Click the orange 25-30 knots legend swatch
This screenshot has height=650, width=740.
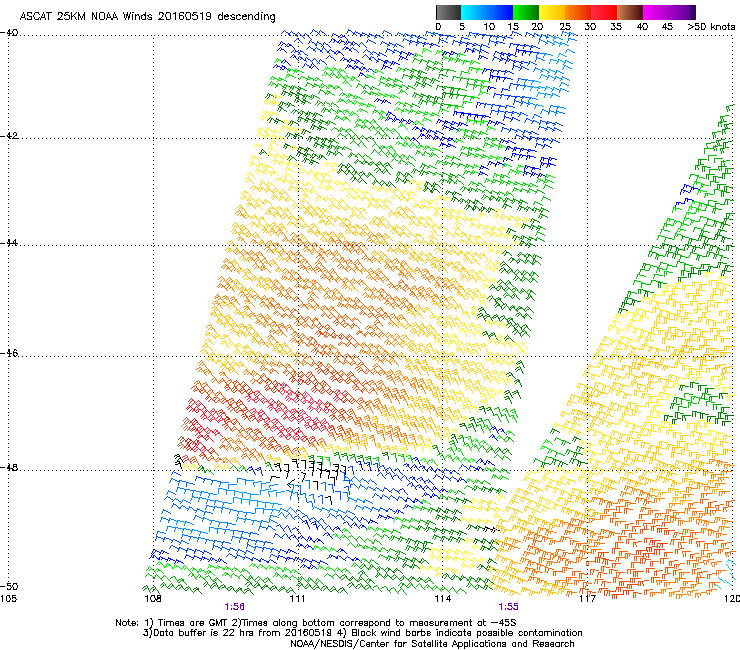pyautogui.click(x=578, y=12)
